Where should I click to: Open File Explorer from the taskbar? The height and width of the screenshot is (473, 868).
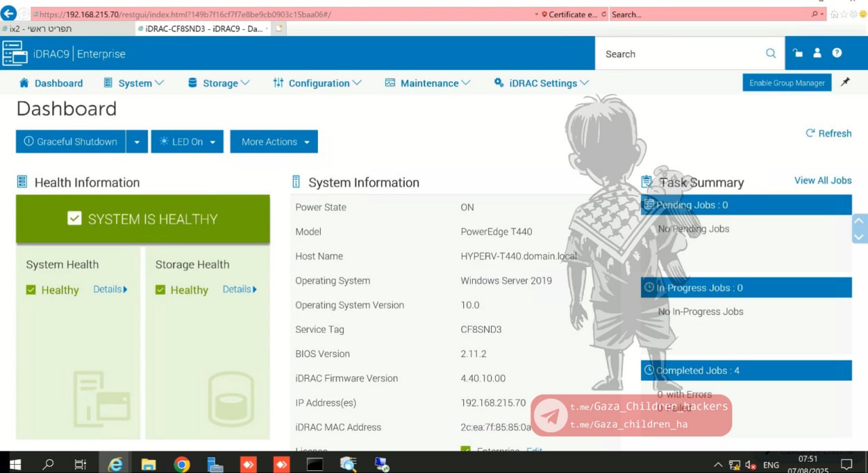(x=149, y=464)
